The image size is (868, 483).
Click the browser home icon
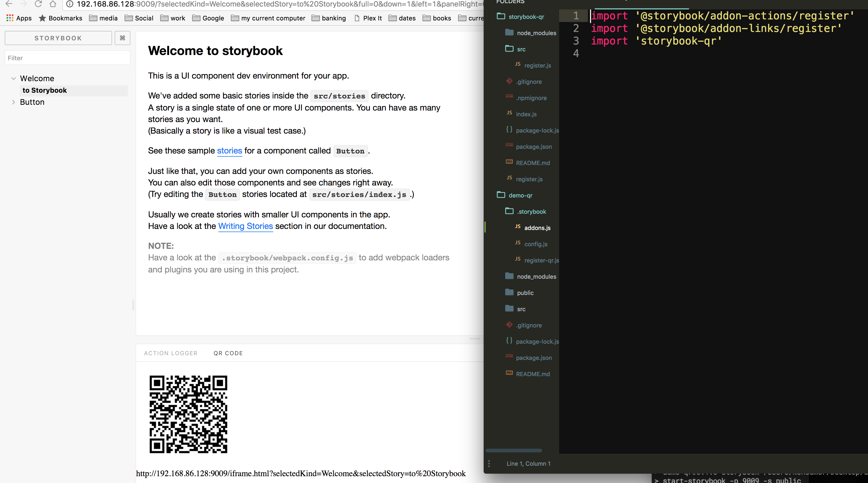coord(53,4)
